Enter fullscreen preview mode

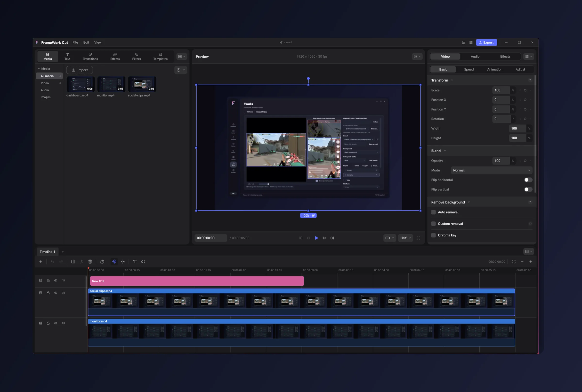(418, 238)
